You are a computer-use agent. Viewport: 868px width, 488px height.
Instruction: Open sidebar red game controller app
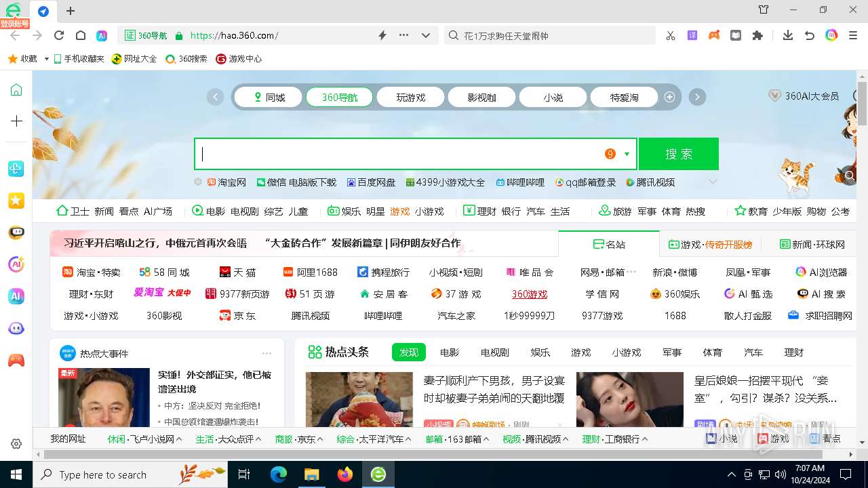[x=16, y=360]
